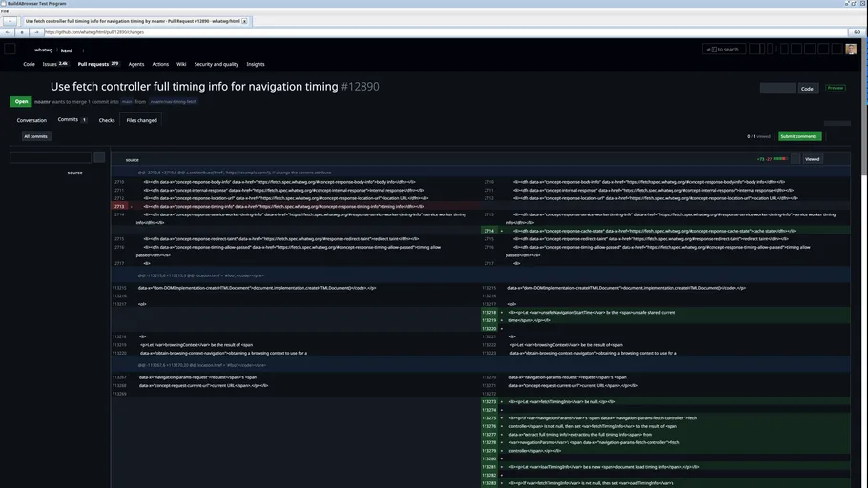Select the Files changed tab

tap(142, 120)
